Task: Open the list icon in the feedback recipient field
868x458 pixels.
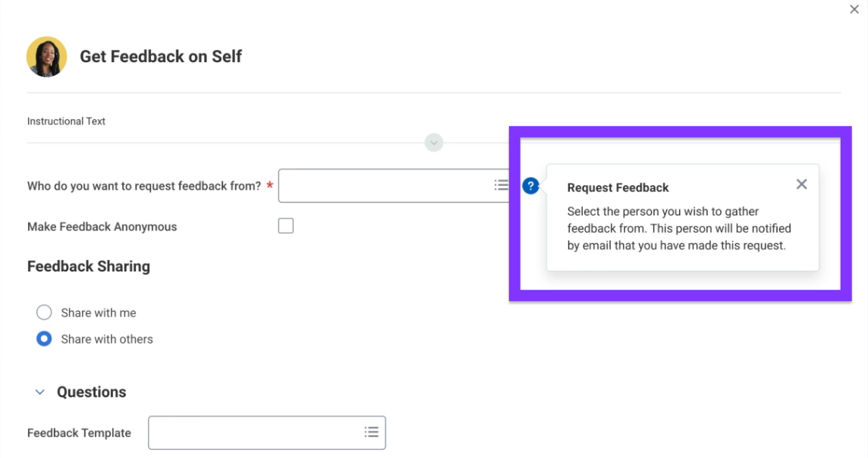Action: tap(501, 185)
